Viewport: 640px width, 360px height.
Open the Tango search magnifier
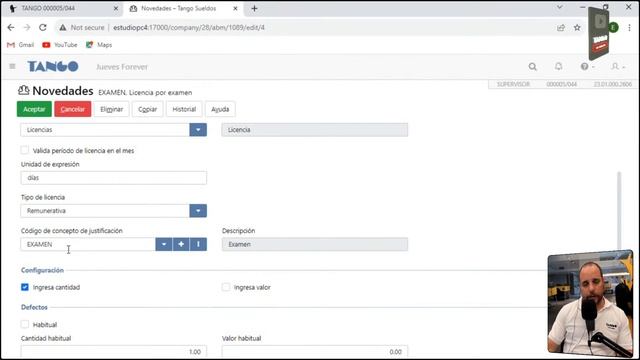[x=533, y=67]
